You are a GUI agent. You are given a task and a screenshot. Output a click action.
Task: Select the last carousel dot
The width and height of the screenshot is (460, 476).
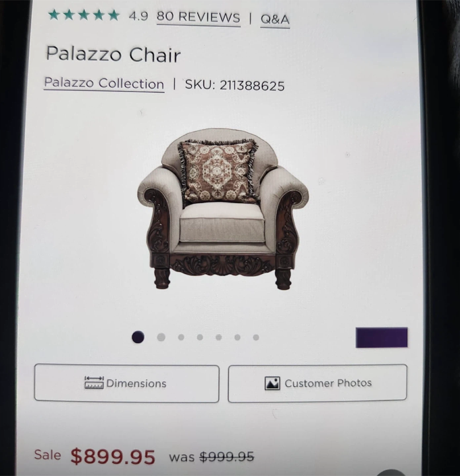click(x=256, y=337)
